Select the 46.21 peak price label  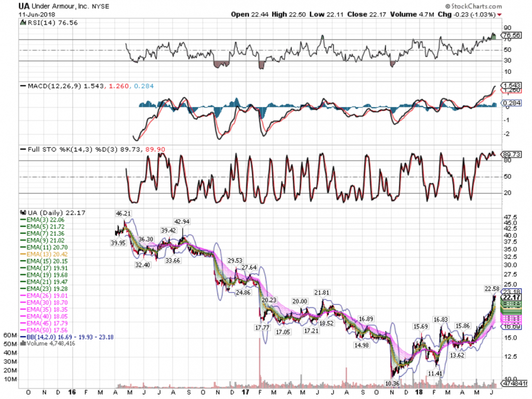(123, 213)
